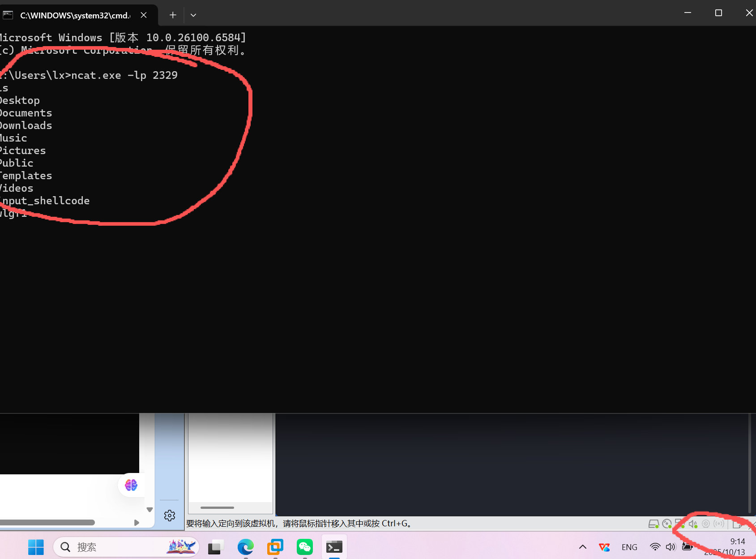756x559 pixels.
Task: Open the taskbar volume speaker icon
Action: [671, 547]
